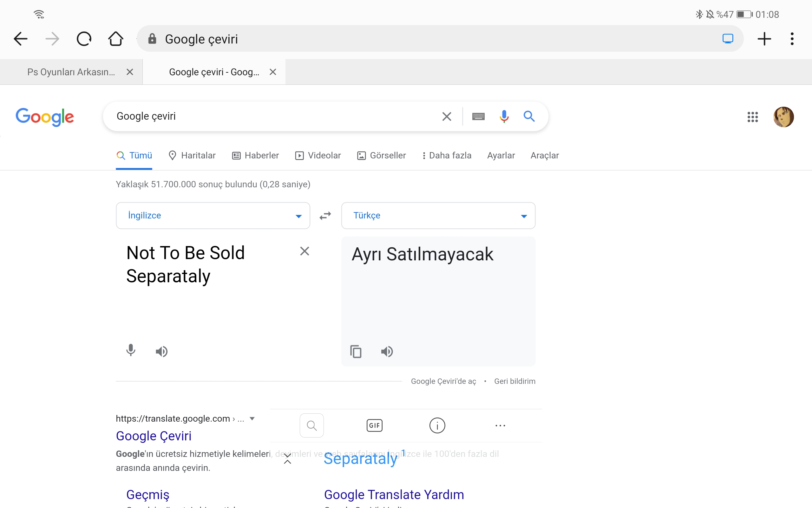
Task: Tap the Bluetooth status icon
Action: pos(699,15)
